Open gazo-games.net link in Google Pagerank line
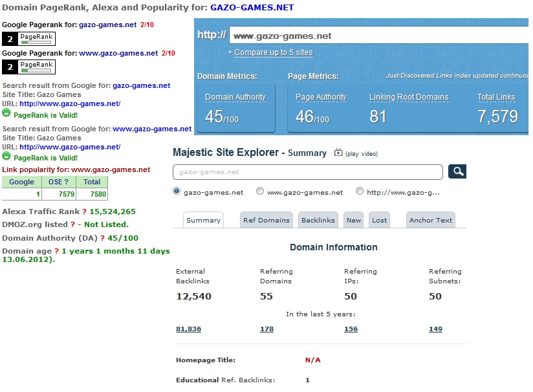This screenshot has width=533, height=392. pos(108,25)
